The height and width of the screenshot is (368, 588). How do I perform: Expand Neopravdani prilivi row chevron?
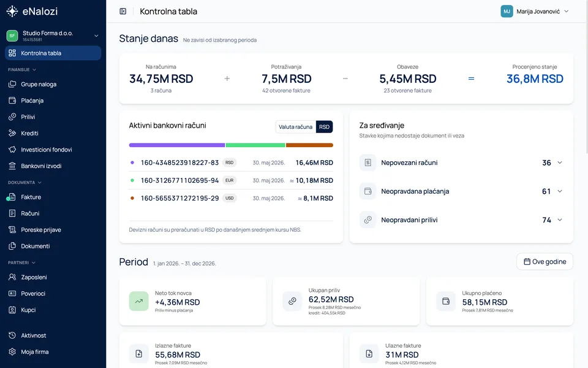560,220
